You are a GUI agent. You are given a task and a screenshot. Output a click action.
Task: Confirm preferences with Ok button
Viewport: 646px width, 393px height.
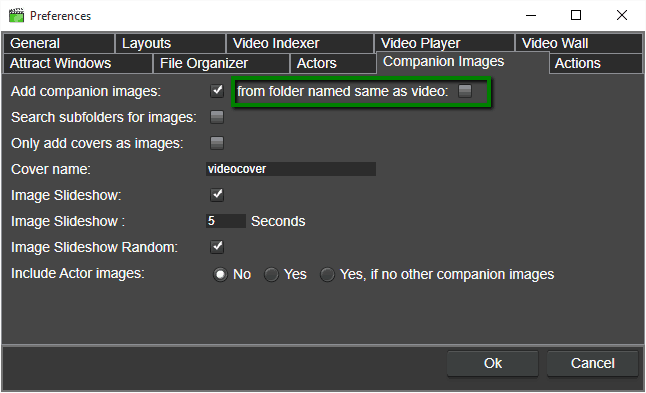pos(493,363)
